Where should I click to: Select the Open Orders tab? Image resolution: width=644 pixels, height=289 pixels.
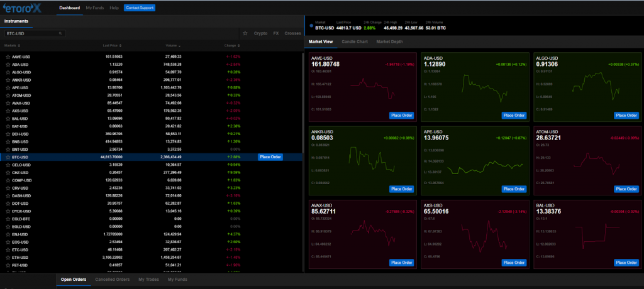[74, 280]
